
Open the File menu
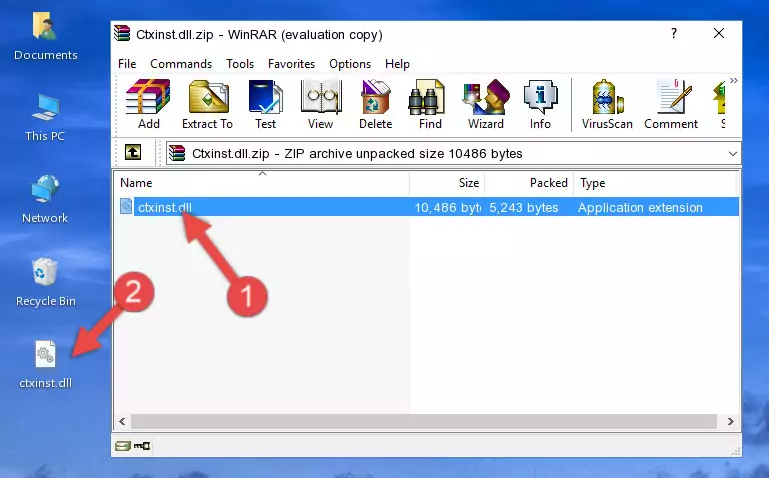click(x=127, y=64)
